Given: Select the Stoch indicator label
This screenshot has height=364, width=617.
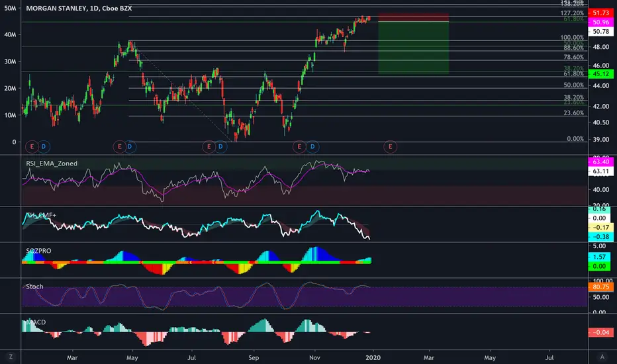Looking at the screenshot, I should coord(34,287).
